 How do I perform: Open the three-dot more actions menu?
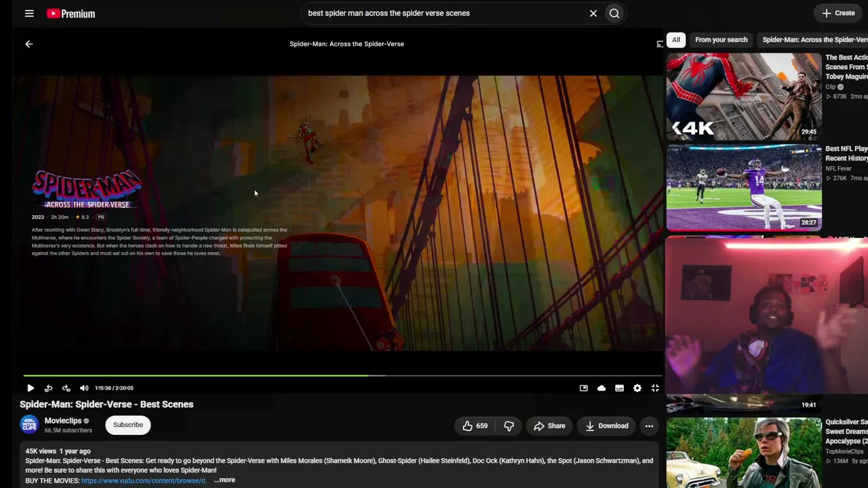(649, 426)
